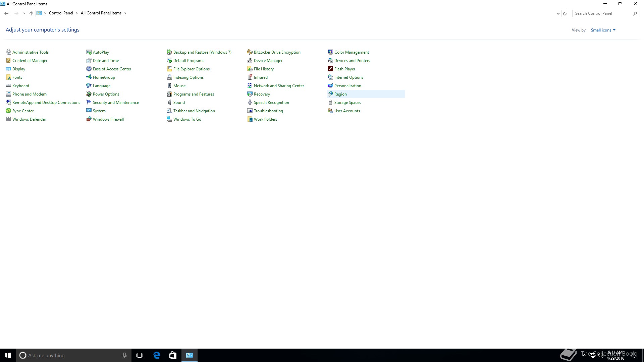Open File History
This screenshot has width=644, height=362.
coord(264,69)
